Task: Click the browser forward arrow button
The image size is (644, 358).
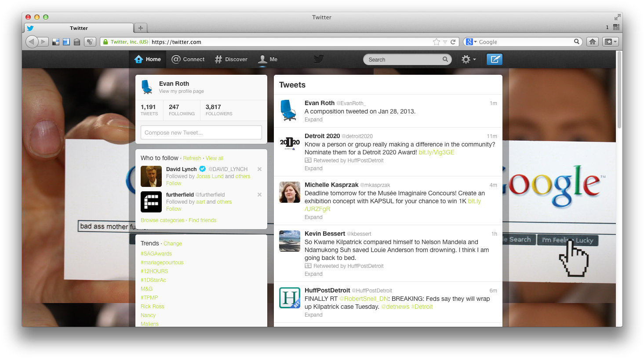Action: point(44,42)
